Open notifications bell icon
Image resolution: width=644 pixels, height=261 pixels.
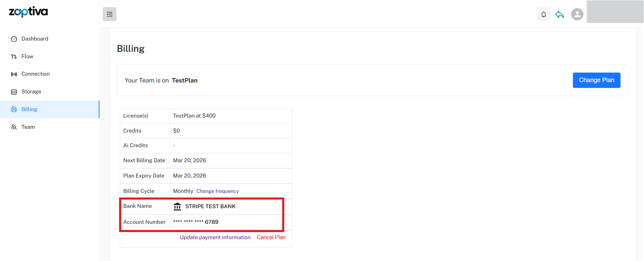point(544,14)
